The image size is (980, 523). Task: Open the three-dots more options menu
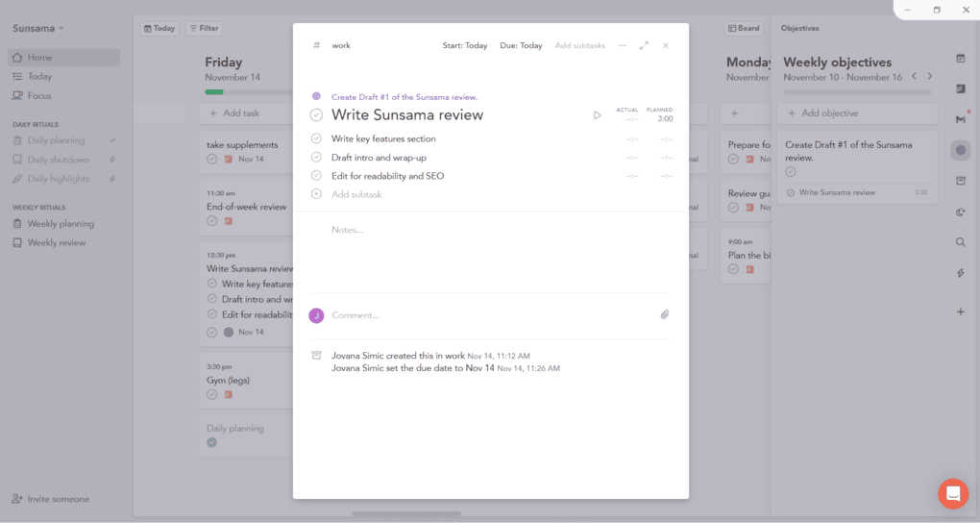(622, 45)
